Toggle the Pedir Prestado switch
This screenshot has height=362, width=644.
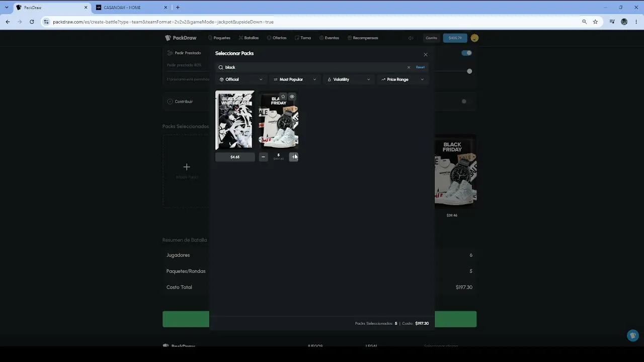pyautogui.click(x=467, y=53)
